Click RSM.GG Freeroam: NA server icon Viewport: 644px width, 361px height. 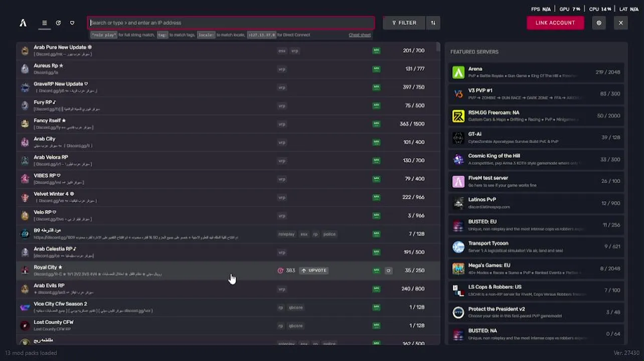click(458, 116)
